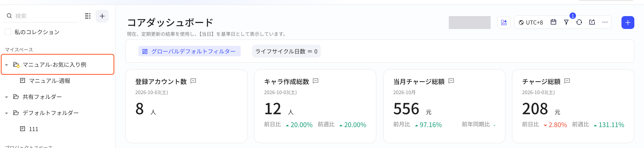Open the comment icon next to 登録アカウント数

click(x=193, y=81)
